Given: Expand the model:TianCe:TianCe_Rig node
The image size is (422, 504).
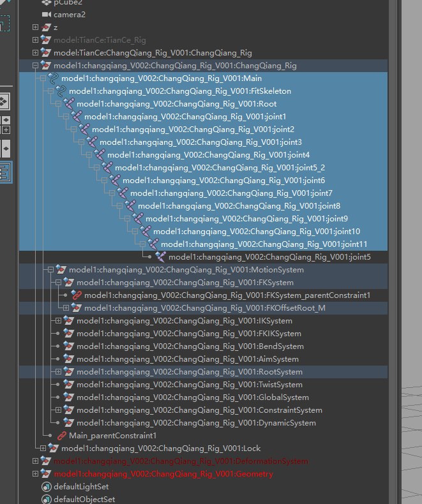Looking at the screenshot, I should 35,40.
